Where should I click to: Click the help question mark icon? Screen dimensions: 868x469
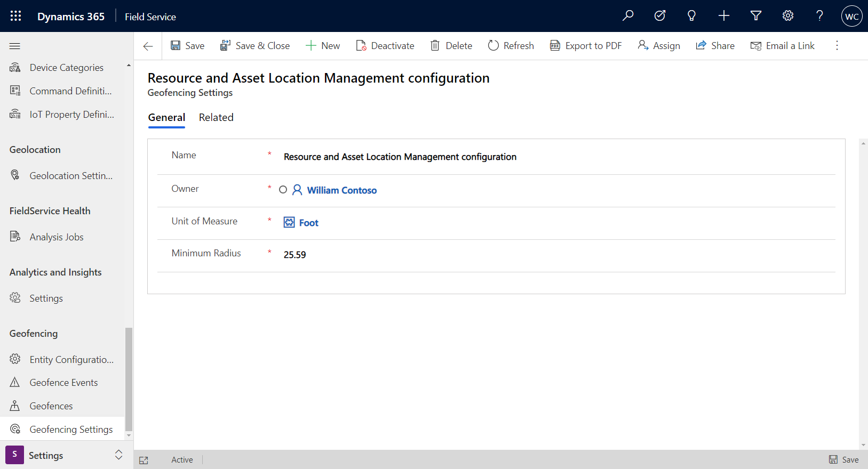click(820, 15)
